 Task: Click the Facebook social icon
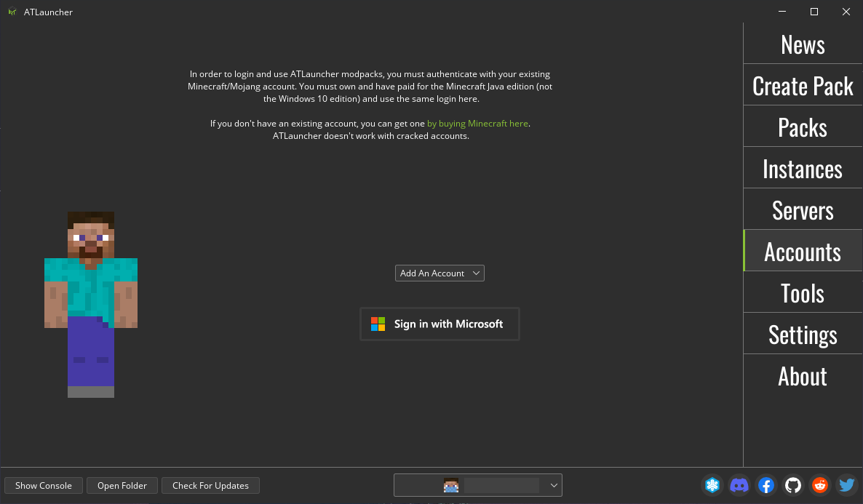pos(766,485)
